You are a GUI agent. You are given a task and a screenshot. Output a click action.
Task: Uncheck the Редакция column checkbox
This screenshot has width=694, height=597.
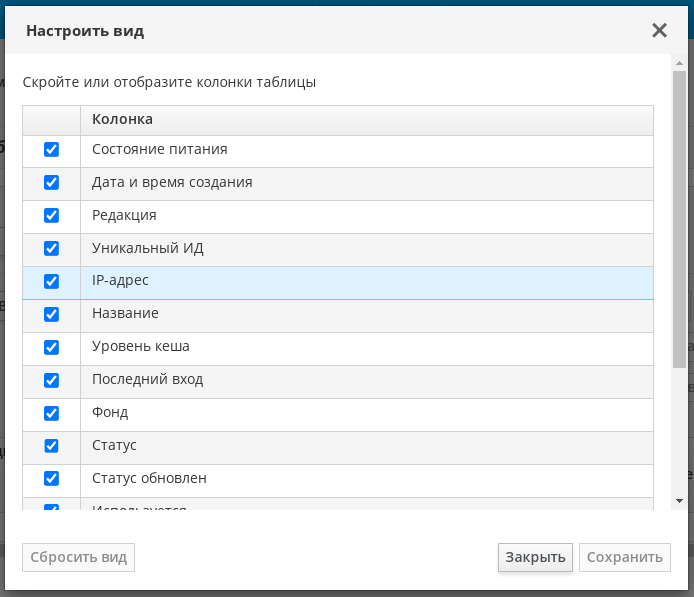click(x=51, y=216)
